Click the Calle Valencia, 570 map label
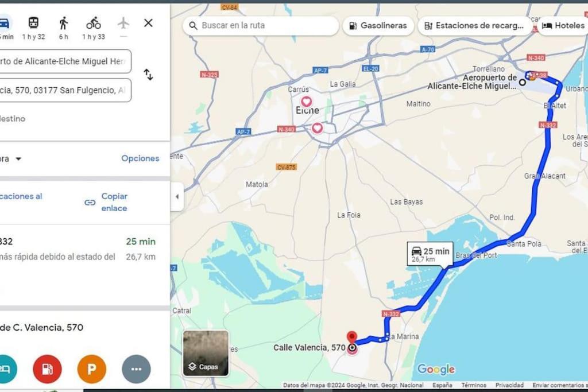The image size is (588, 392). [x=310, y=347]
